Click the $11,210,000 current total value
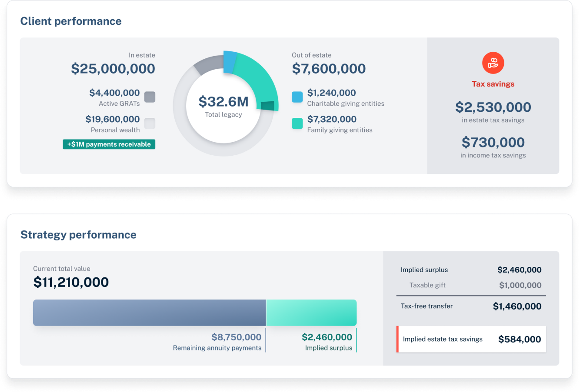The width and height of the screenshot is (579, 392). click(x=71, y=282)
